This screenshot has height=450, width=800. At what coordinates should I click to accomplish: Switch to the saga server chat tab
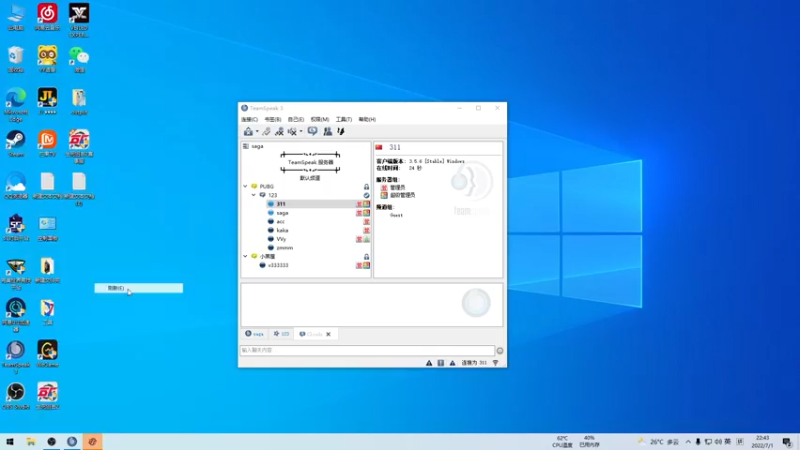pyautogui.click(x=255, y=334)
